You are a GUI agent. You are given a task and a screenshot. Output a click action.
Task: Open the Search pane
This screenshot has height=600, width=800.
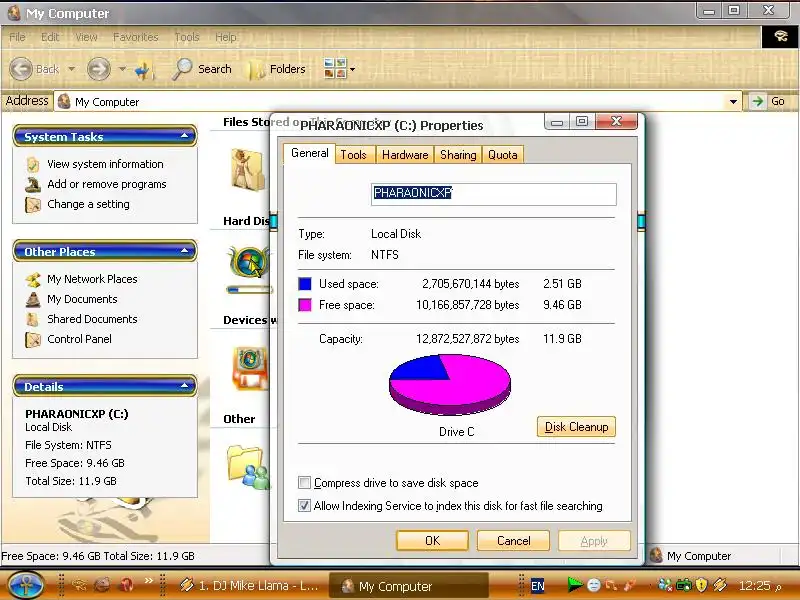[x=202, y=69]
